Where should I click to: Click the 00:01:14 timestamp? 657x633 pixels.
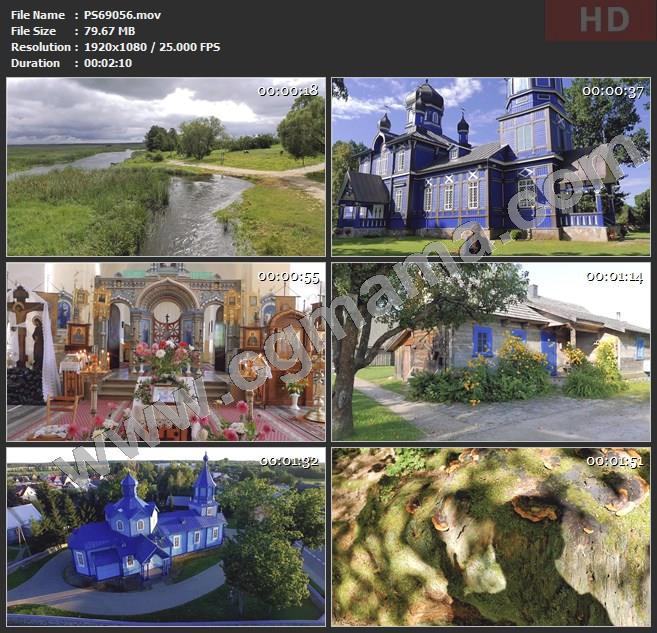612,276
